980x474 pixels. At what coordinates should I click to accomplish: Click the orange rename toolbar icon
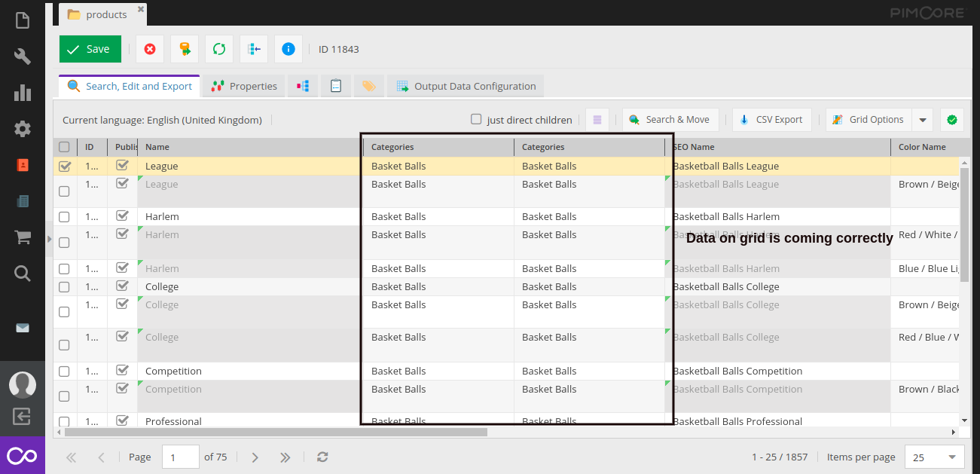tap(185, 49)
